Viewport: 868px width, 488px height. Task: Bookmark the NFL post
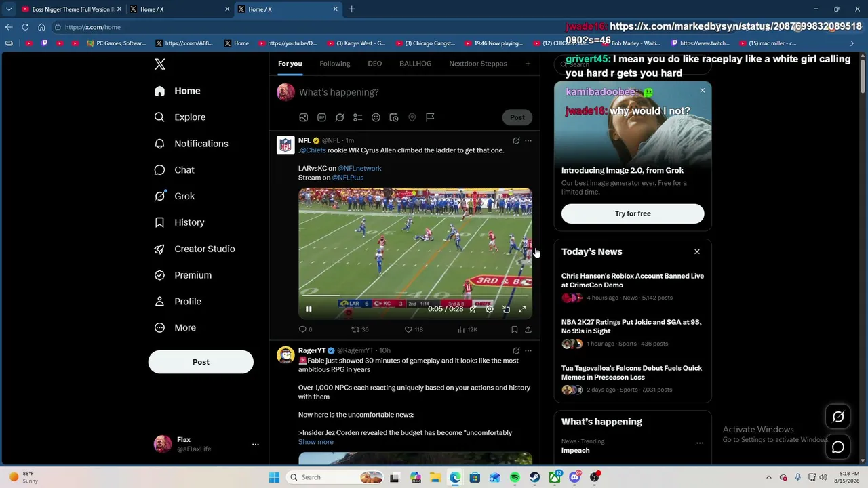pyautogui.click(x=515, y=329)
